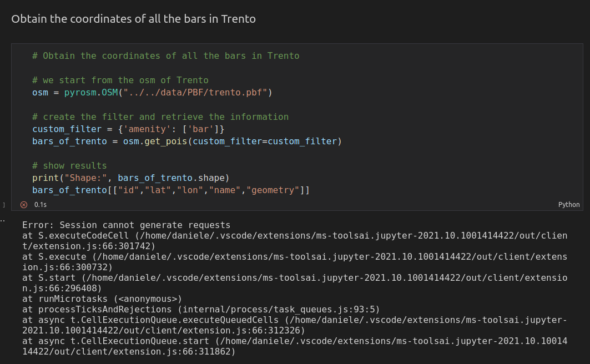Click the CellExecutionQueue.start trace line
Screen dimensions: 590x364
(295, 346)
